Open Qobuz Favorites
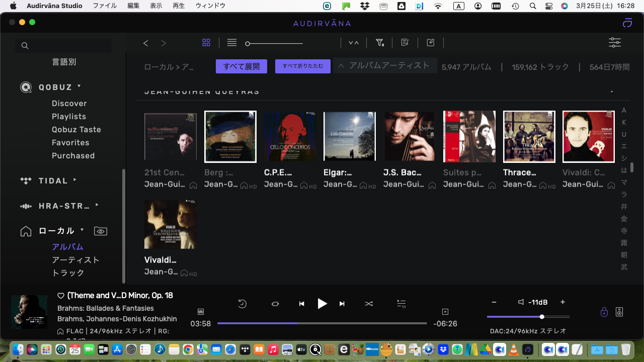The height and width of the screenshot is (362, 644). pos(70,142)
